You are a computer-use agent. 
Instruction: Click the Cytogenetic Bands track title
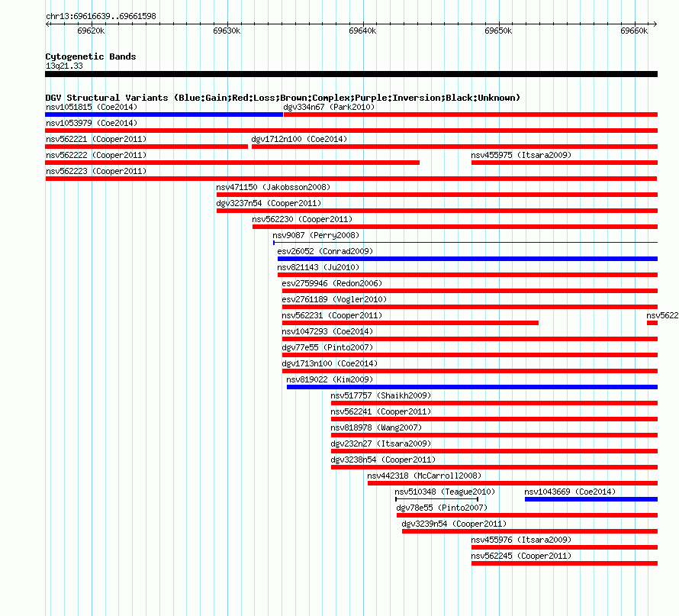pyautogui.click(x=91, y=56)
